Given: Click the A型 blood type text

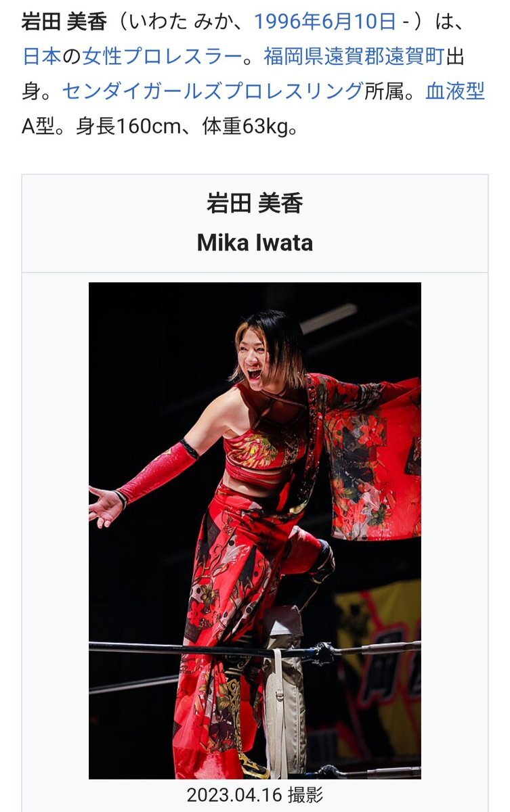Looking at the screenshot, I should (x=38, y=127).
